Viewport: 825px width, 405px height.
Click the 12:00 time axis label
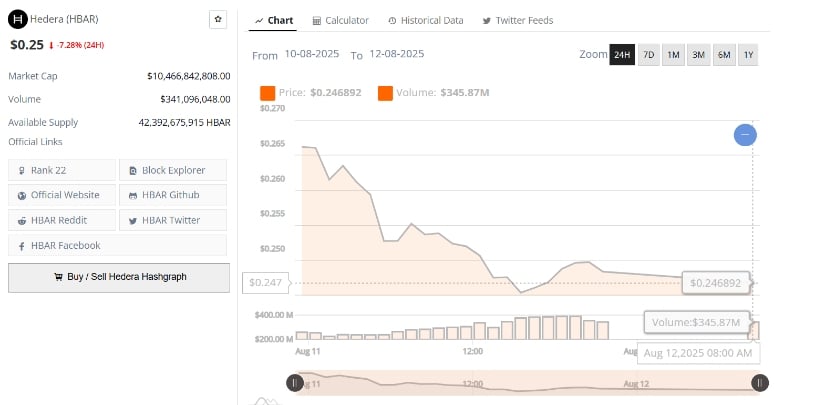(x=472, y=351)
